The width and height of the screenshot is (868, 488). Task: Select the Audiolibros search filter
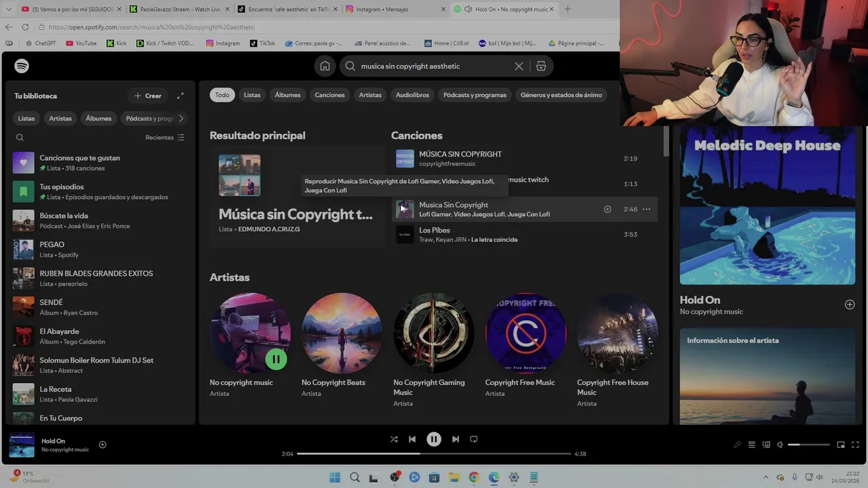point(412,95)
